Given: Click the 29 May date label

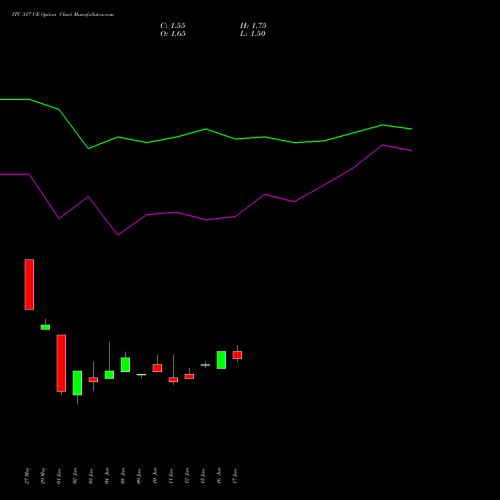Looking at the screenshot, I should (43, 476).
